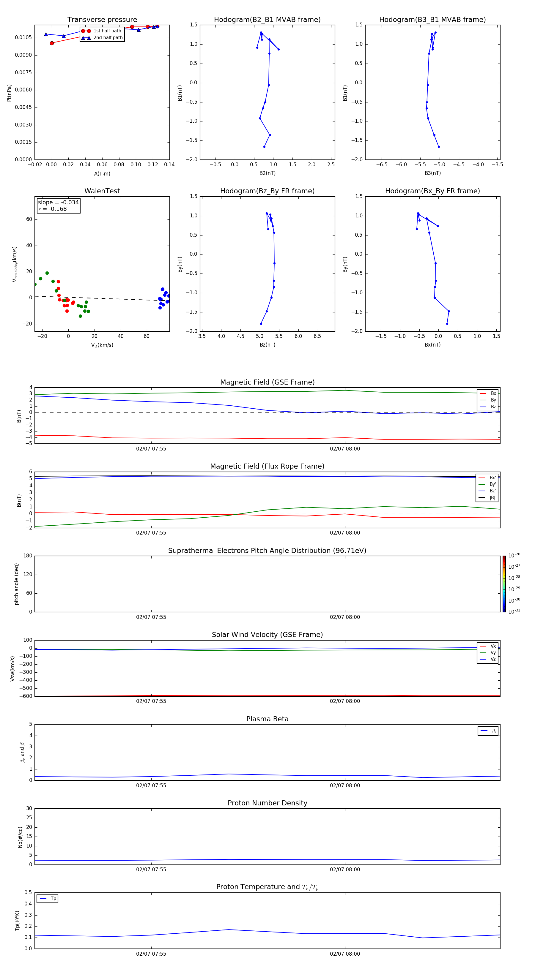Click the Suprathermal Electrons Pitch Angle plot area

click(267, 584)
